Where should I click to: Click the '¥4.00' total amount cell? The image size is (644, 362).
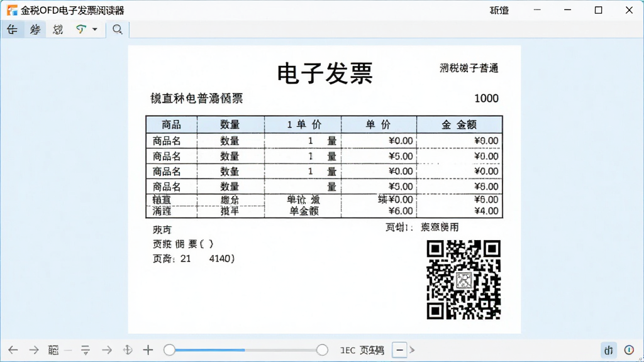coord(486,211)
